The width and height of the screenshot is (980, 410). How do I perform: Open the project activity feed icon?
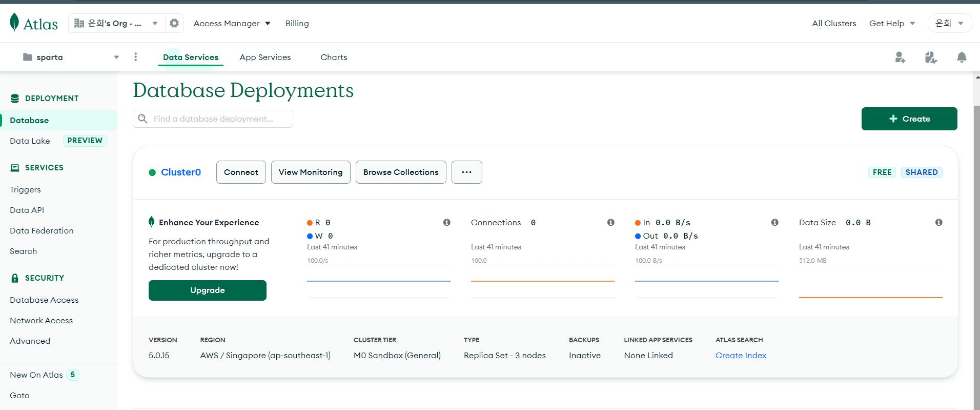coord(931,57)
